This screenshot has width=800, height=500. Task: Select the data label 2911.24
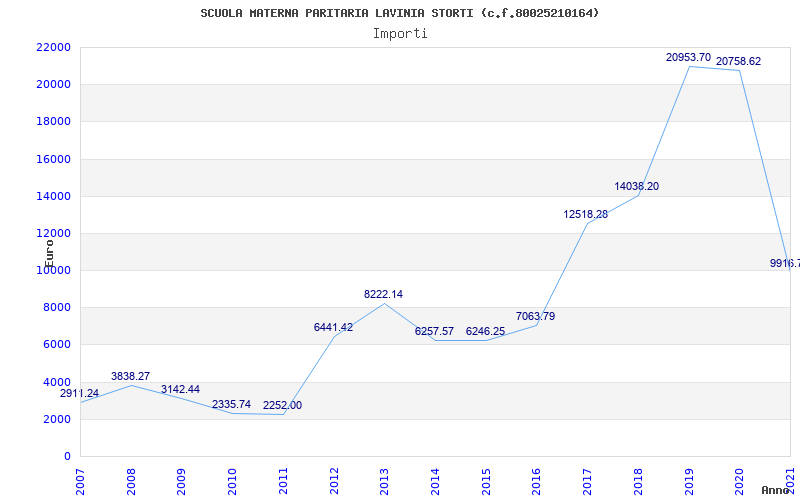click(79, 393)
